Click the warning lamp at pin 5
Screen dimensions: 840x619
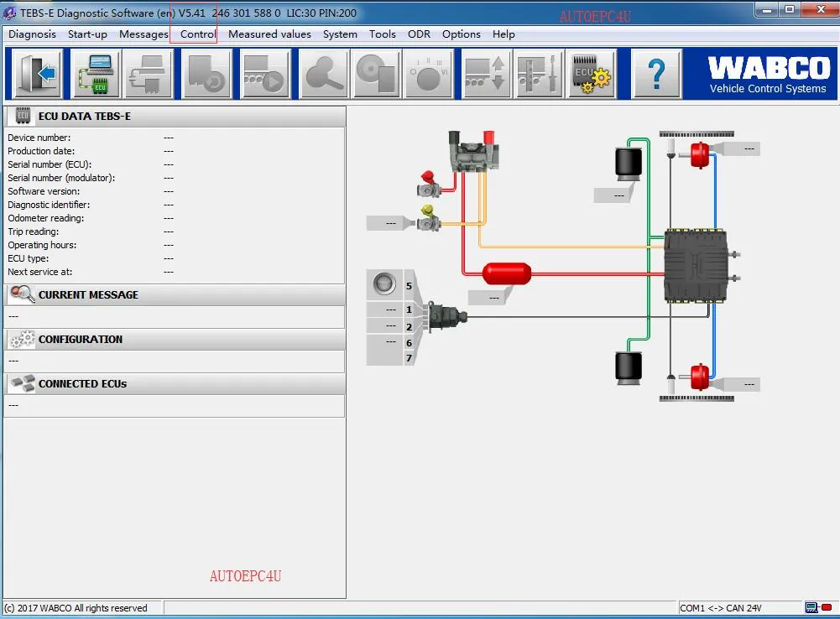(384, 283)
